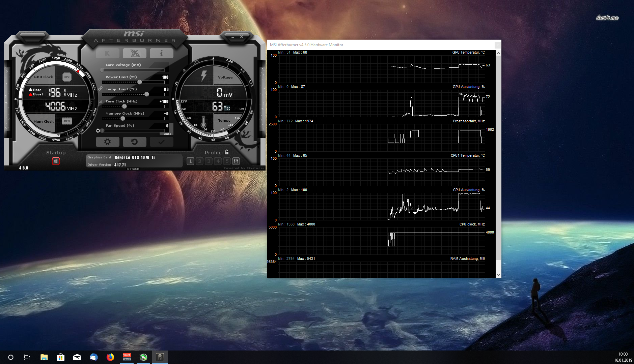Open Microsoft Store from the taskbar

[x=60, y=357]
